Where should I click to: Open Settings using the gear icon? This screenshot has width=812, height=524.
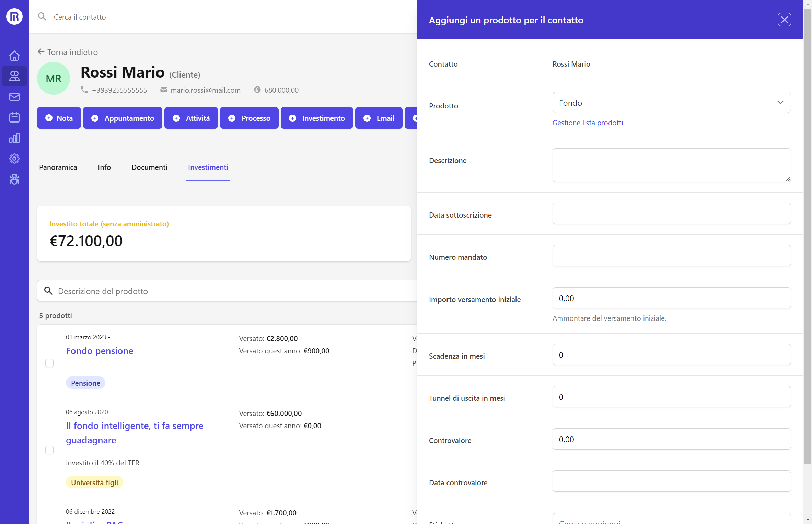pos(14,159)
